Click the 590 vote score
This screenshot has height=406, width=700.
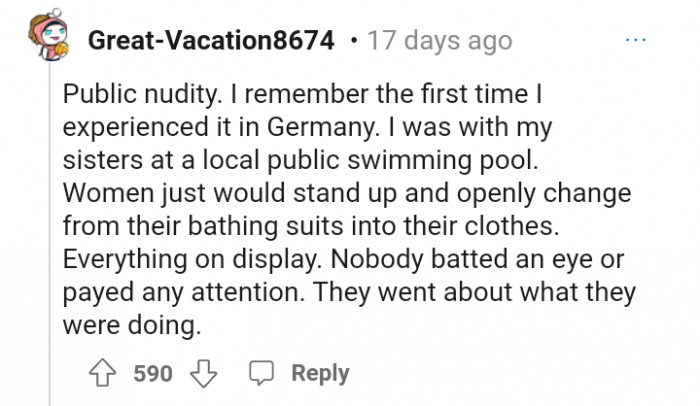click(x=153, y=373)
